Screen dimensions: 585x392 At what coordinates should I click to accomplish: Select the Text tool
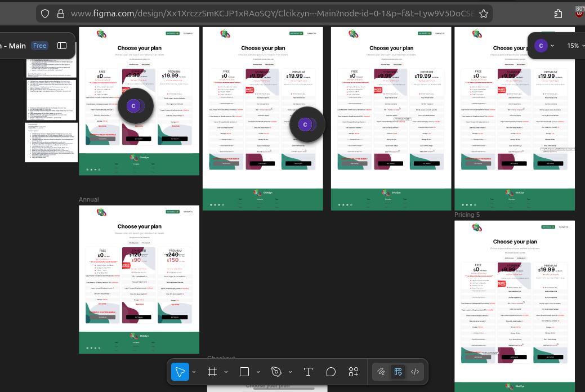click(x=308, y=372)
